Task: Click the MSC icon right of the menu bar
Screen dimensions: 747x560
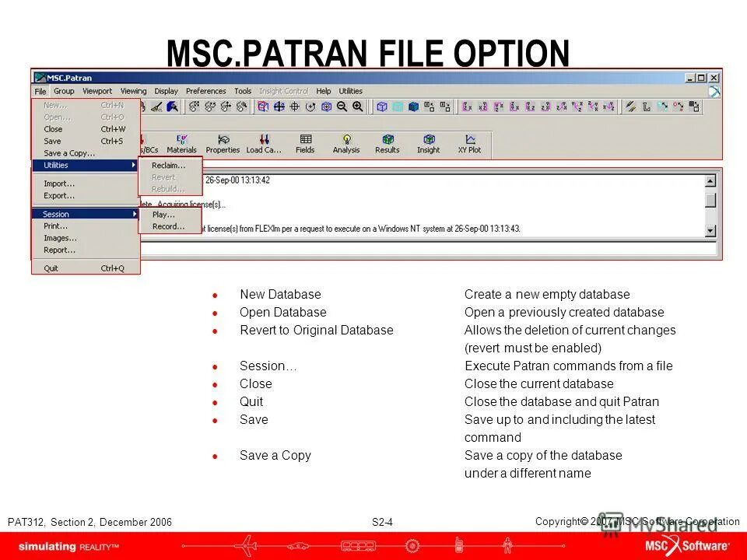Action: 714,92
